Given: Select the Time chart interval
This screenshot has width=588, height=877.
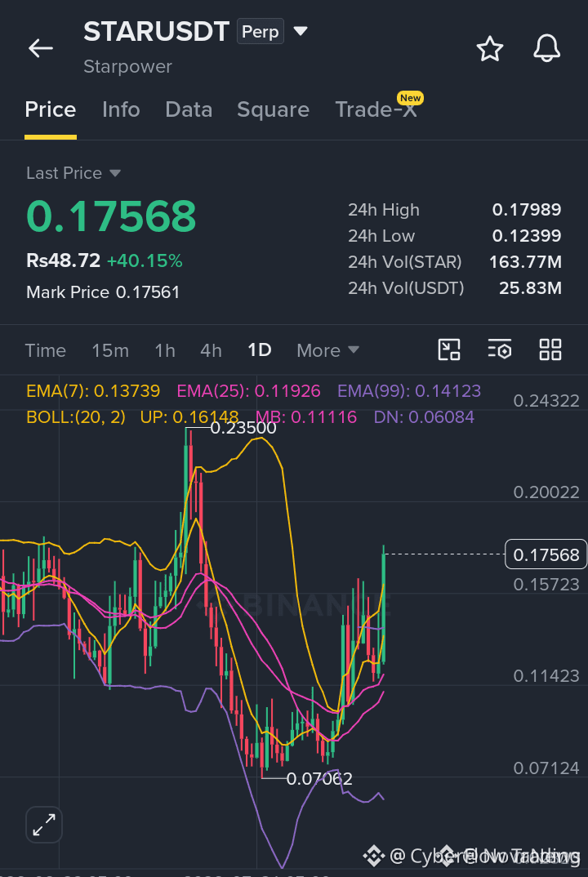Looking at the screenshot, I should (45, 350).
